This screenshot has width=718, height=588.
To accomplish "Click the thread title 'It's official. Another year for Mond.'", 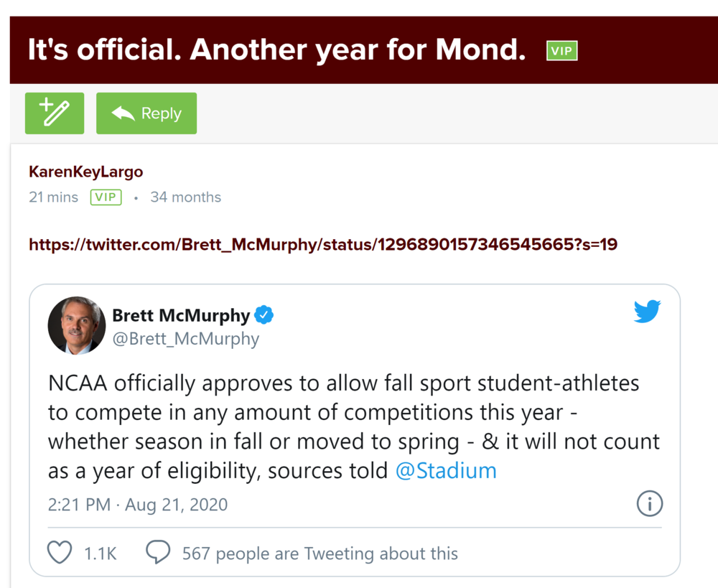I will 276,50.
